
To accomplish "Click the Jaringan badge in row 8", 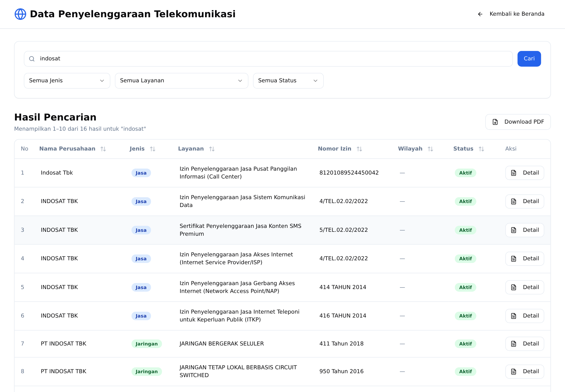I will tap(147, 372).
